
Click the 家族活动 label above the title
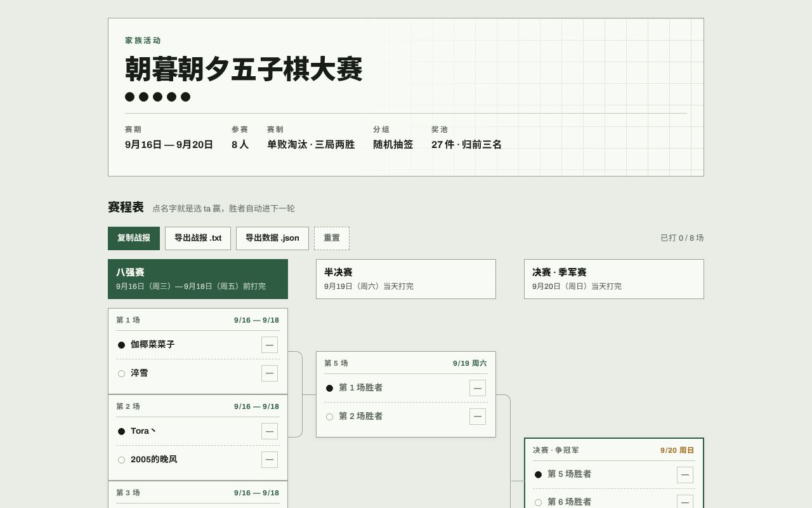coord(143,41)
